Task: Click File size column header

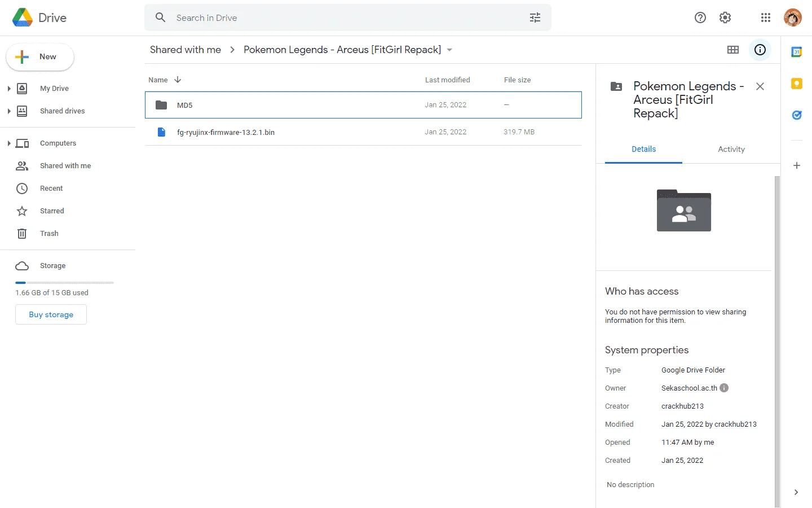Action: coord(517,80)
